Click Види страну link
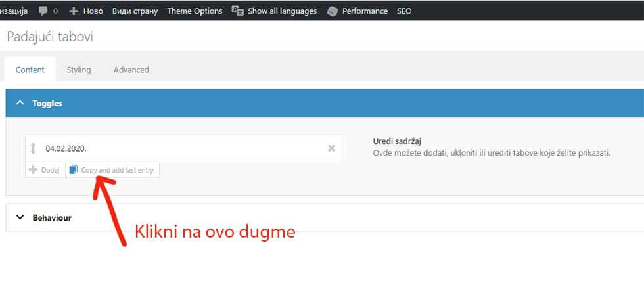 coord(135,11)
